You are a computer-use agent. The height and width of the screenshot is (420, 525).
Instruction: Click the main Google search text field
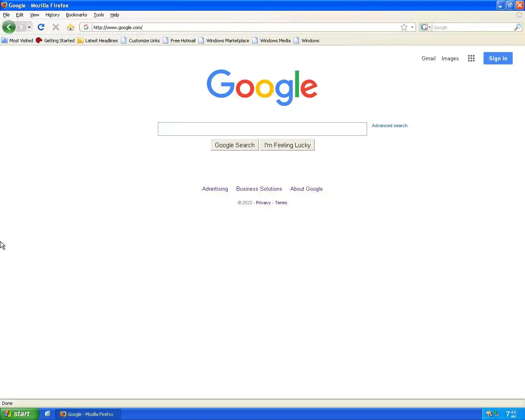(x=262, y=129)
